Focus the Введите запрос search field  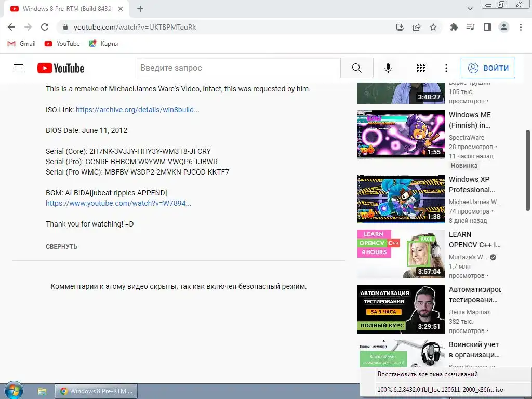tap(238, 68)
